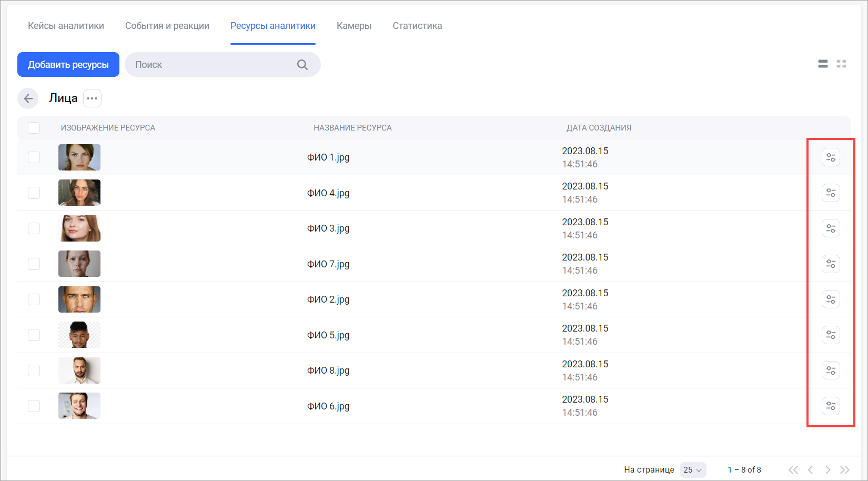Click the back arrow next to Лица
Viewport: 868px width, 481px height.
pyautogui.click(x=28, y=98)
